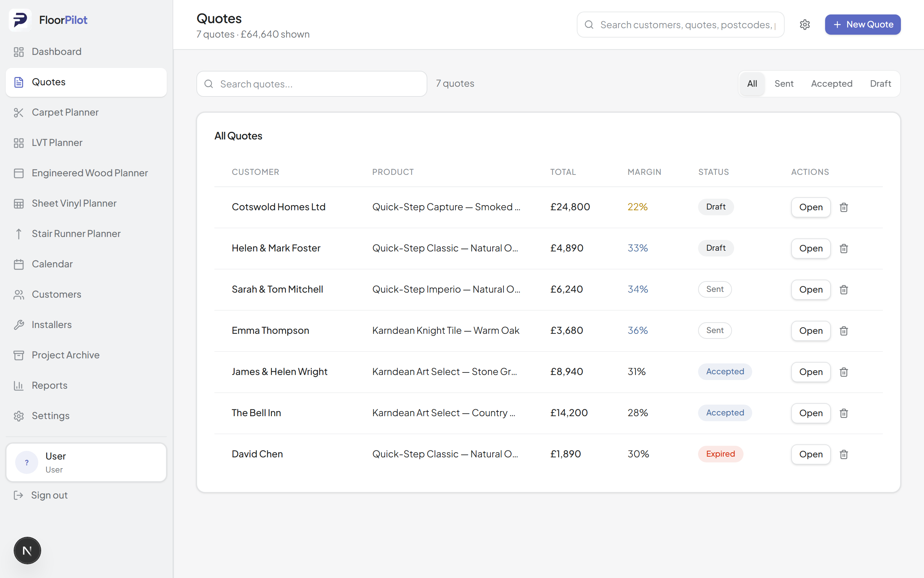Open Carpet Planner from the sidebar

tap(86, 112)
